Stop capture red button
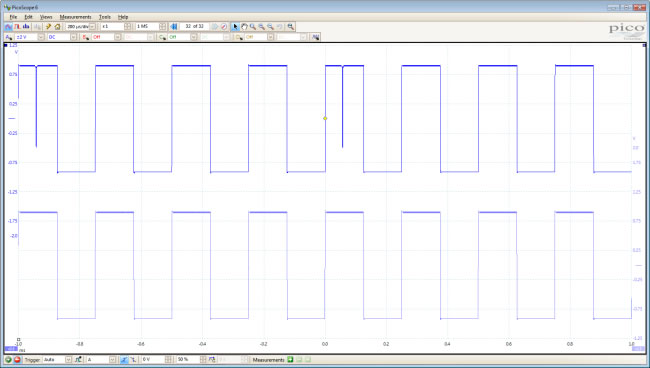Screen dimensions: 650x368 pyautogui.click(x=17, y=360)
